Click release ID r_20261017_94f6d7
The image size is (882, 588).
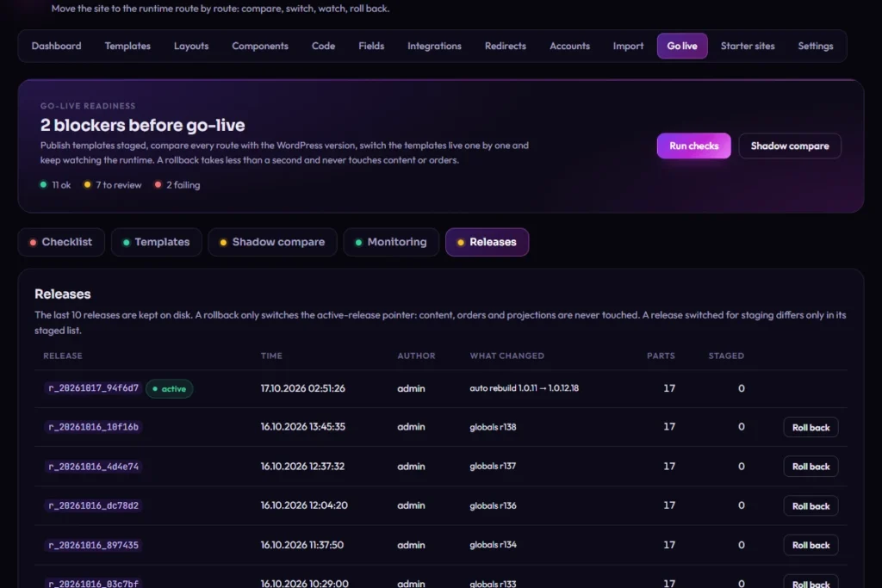click(x=93, y=388)
